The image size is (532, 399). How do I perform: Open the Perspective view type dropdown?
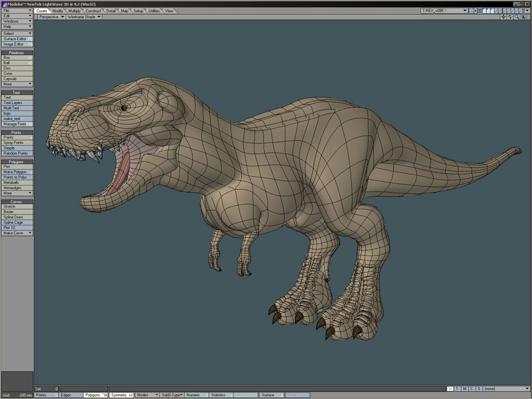51,17
